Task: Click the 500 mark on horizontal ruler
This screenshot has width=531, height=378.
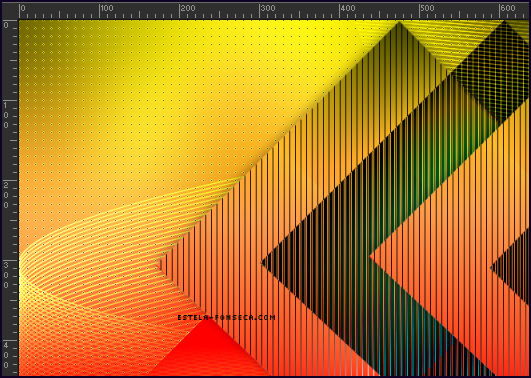Action: pos(427,8)
